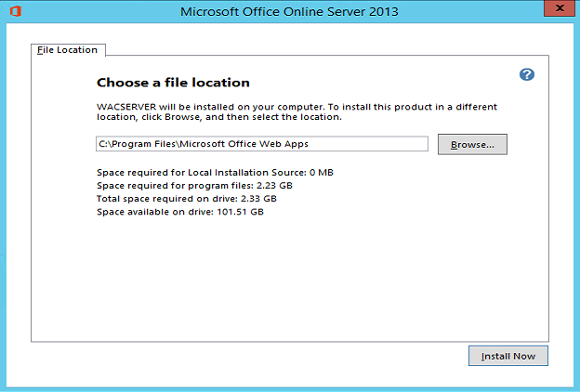This screenshot has height=392, width=580.
Task: Click the 'Total space required on drive' line
Action: coord(186,199)
